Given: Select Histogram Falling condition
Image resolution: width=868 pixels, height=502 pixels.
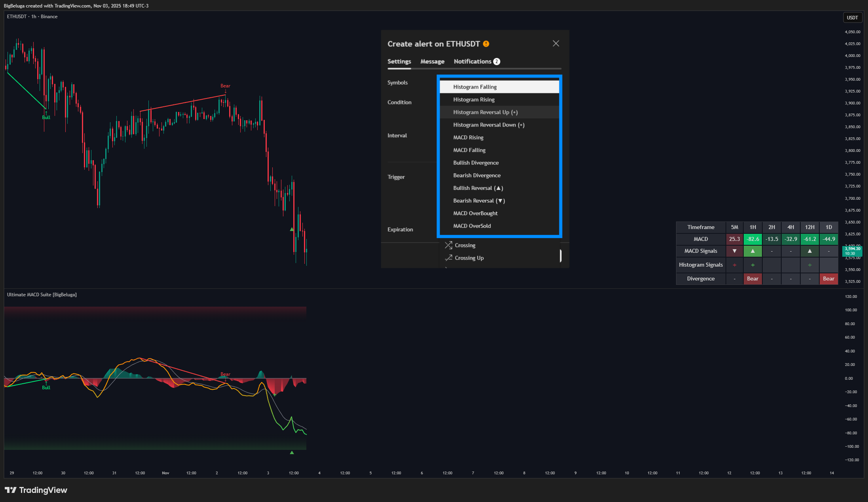Looking at the screenshot, I should (500, 87).
